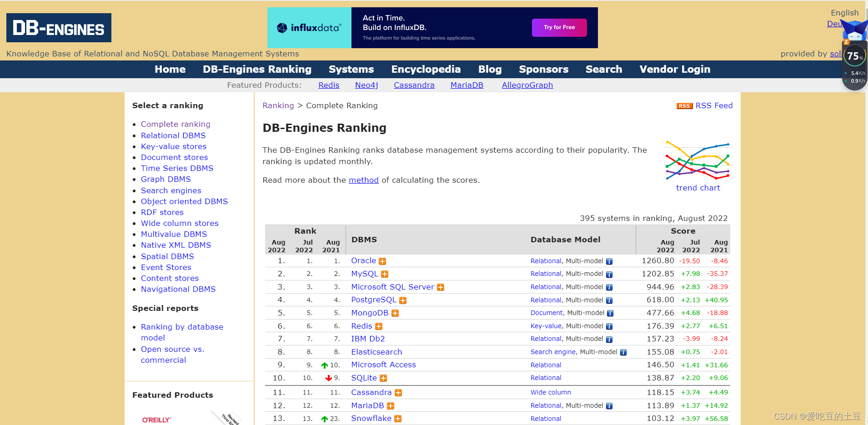Select Navigational DBMS ranking

pyautogui.click(x=178, y=289)
